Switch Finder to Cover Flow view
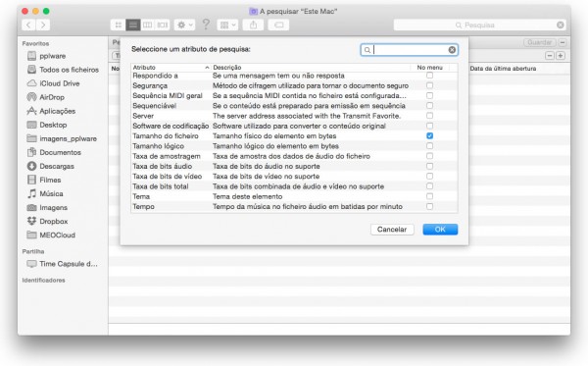The height and width of the screenshot is (366, 588). pyautogui.click(x=163, y=26)
